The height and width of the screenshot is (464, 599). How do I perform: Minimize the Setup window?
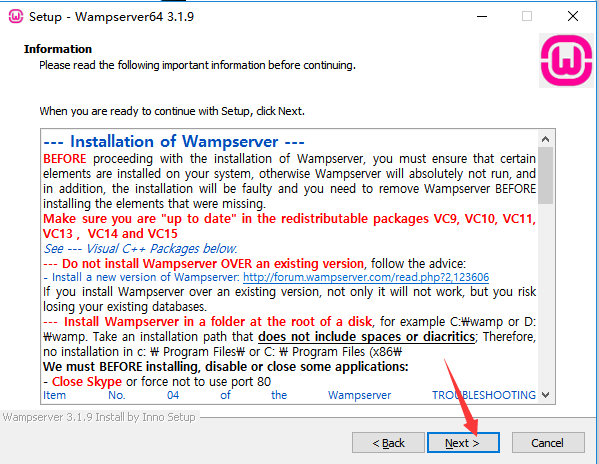pyautogui.click(x=482, y=16)
